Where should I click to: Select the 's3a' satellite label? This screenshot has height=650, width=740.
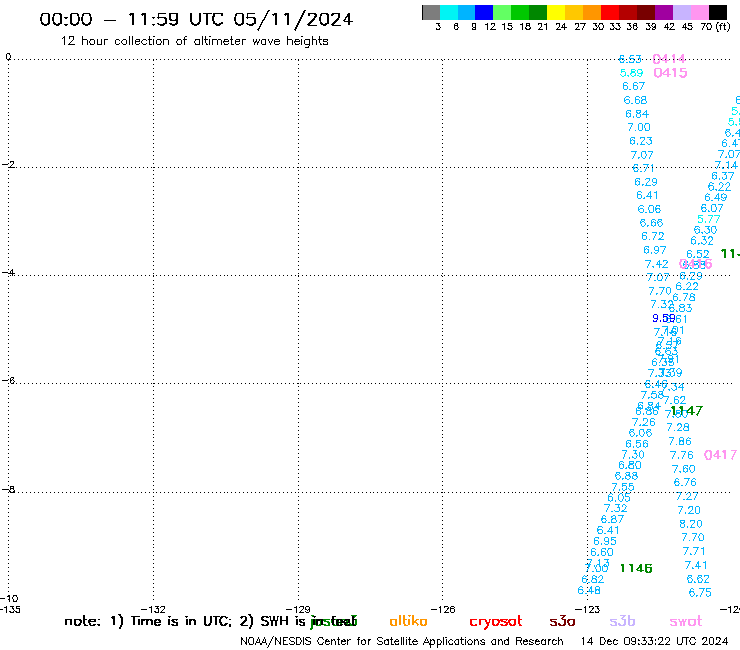tap(562, 622)
